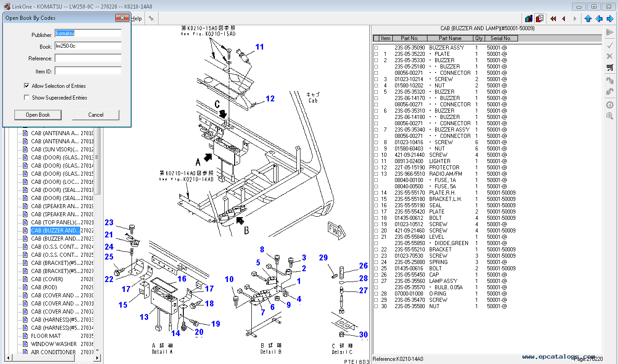Viewport: 618px width, 364px height.
Task: Click the checkmark icon in right sidebar
Action: (609, 45)
